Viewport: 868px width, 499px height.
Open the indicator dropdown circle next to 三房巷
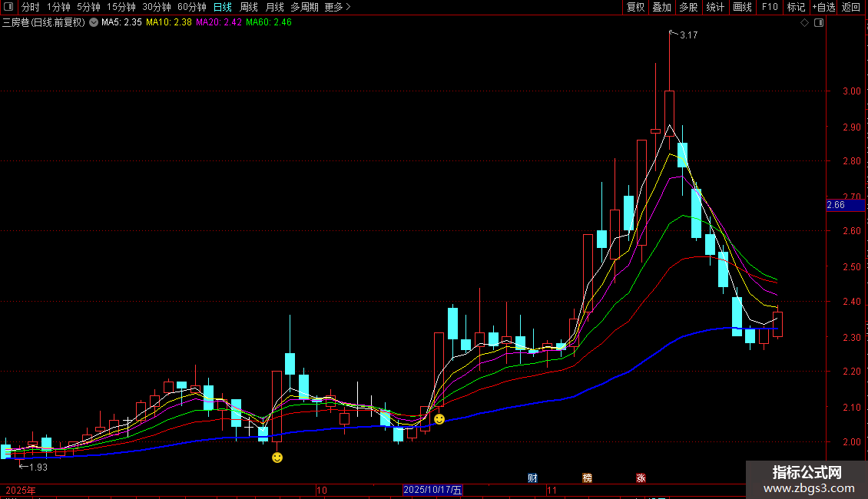(94, 23)
